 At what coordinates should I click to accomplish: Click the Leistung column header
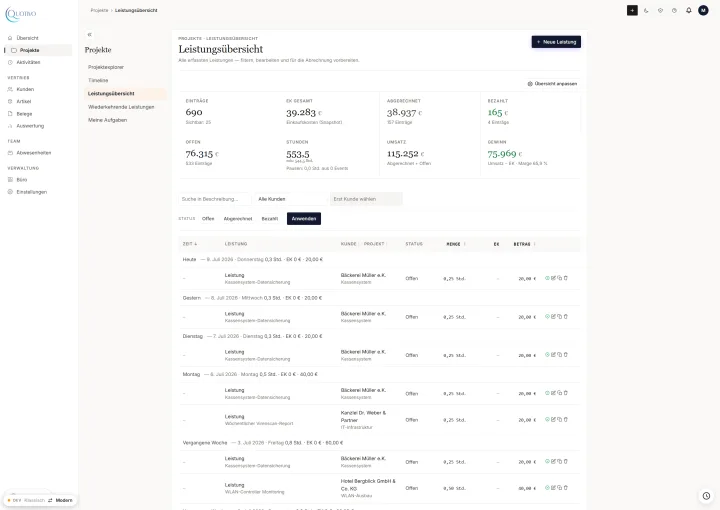[x=236, y=244]
